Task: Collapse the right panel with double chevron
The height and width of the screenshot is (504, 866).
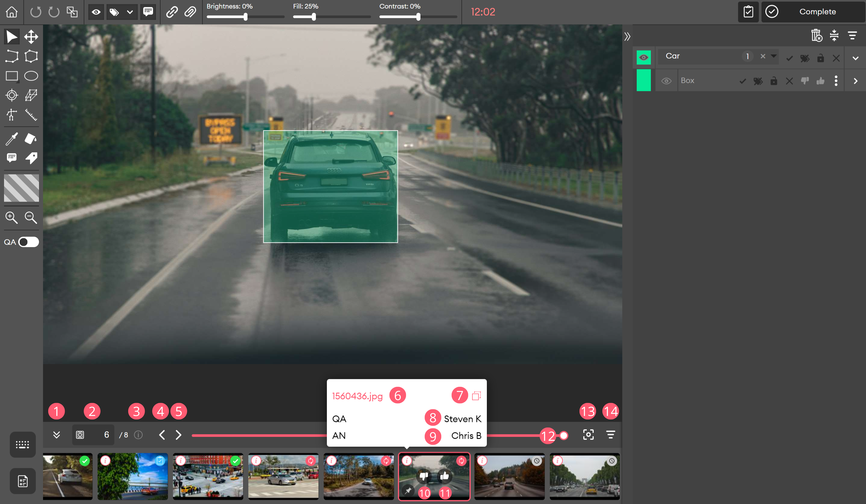Action: click(627, 36)
